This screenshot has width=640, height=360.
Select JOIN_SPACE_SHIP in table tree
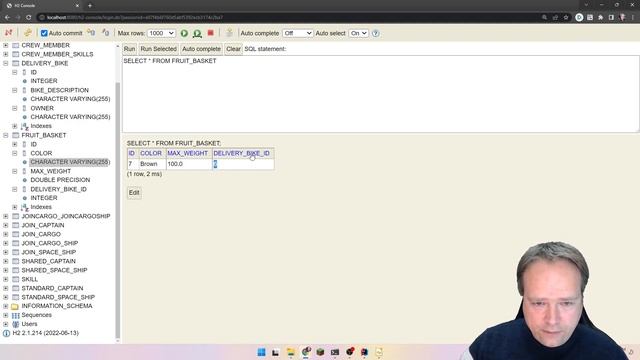click(x=49, y=252)
